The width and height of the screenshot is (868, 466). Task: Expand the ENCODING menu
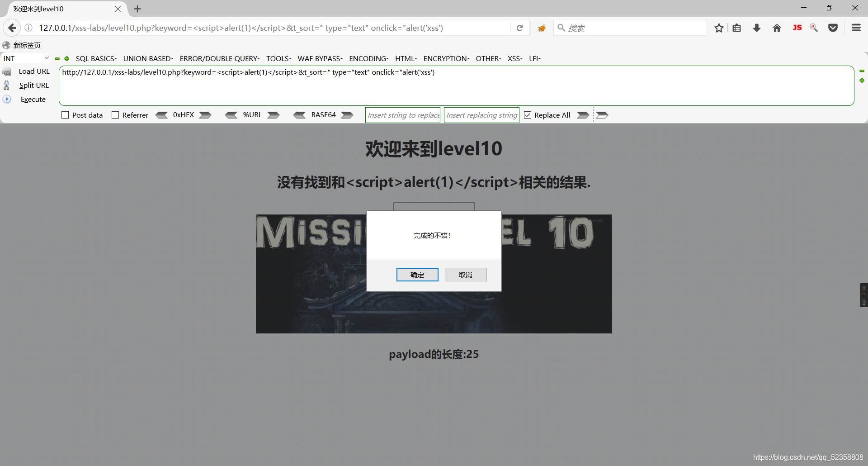click(369, 58)
